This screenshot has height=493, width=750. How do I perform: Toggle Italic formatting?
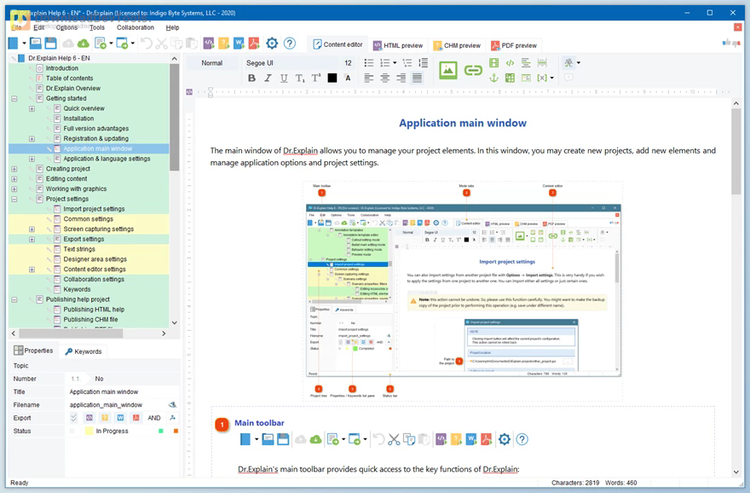(268, 78)
